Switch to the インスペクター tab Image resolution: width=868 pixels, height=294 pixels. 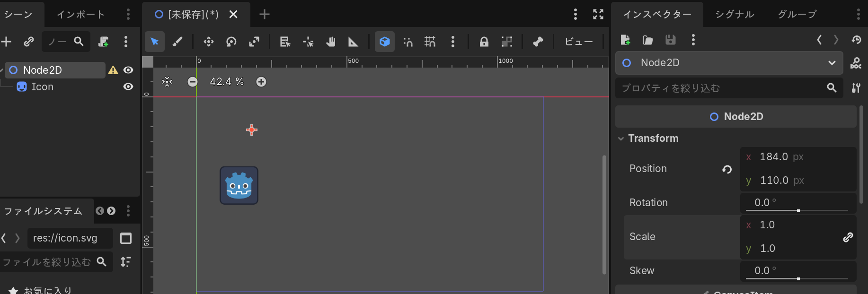(x=657, y=14)
